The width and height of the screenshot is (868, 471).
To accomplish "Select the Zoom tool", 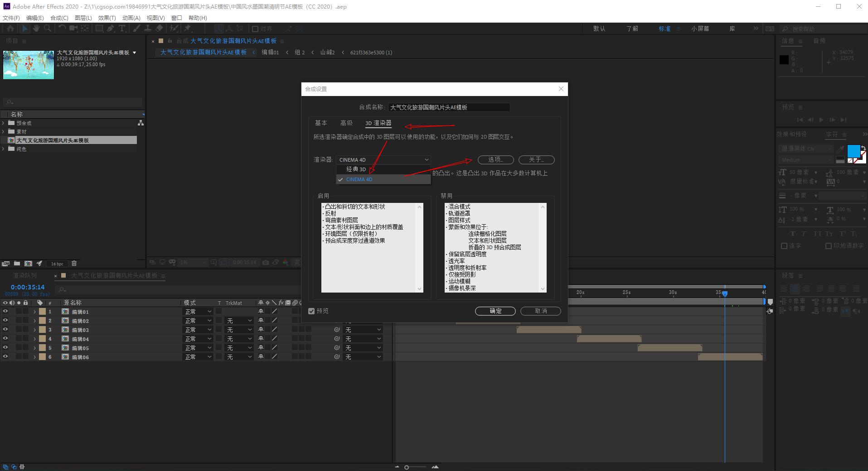I will [x=47, y=28].
